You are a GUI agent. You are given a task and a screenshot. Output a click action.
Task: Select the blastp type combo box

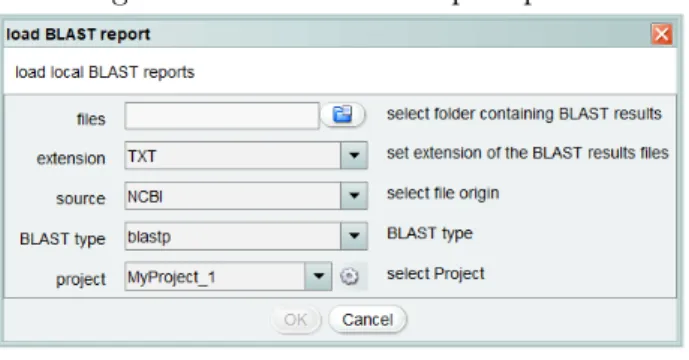click(x=246, y=236)
